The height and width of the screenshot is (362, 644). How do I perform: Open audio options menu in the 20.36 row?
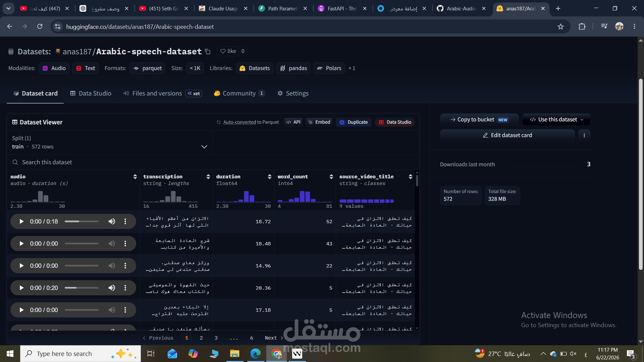coord(125,288)
